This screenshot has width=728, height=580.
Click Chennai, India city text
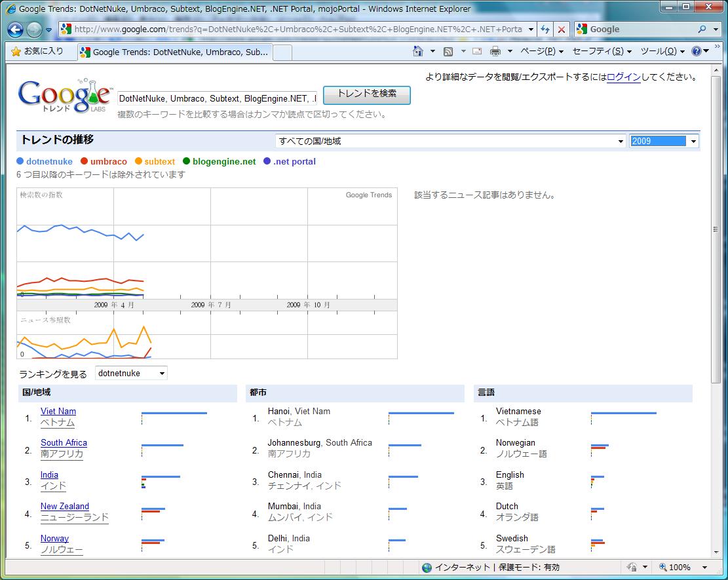(x=295, y=474)
